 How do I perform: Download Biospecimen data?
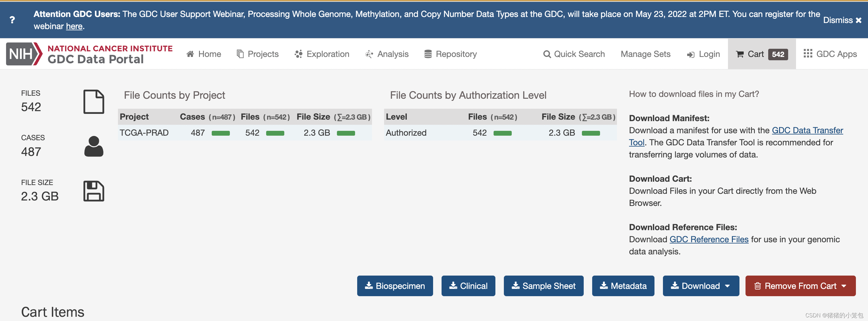[395, 286]
